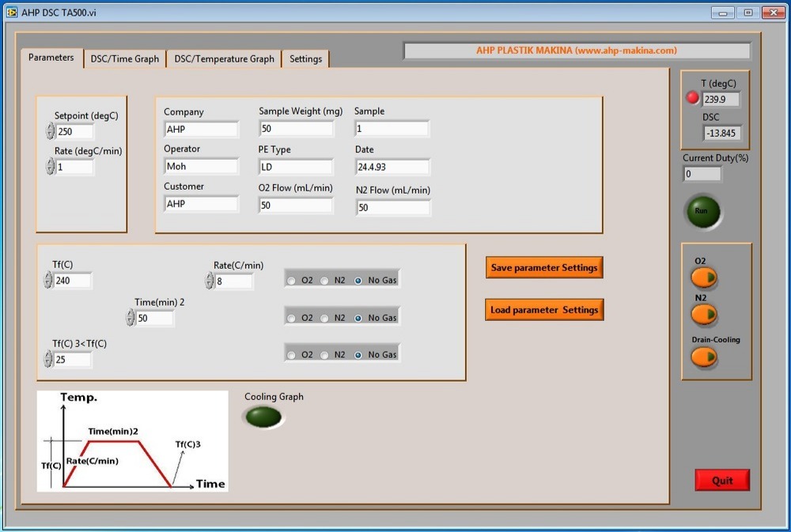Select N2 in the Rate(C/min) row
This screenshot has width=791, height=532.
324,281
